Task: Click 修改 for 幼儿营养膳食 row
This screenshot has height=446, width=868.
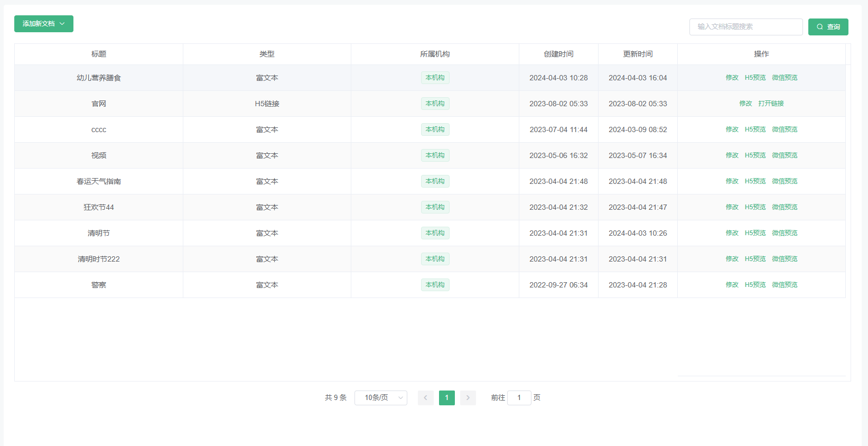Action: click(732, 78)
